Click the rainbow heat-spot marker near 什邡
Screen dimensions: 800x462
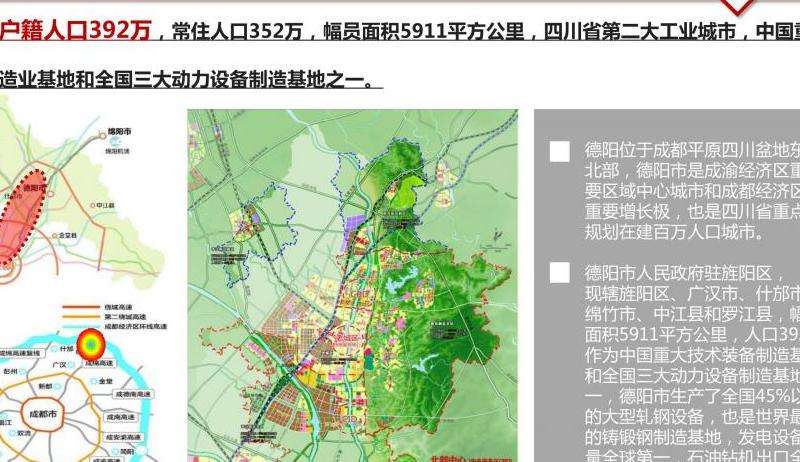91,344
